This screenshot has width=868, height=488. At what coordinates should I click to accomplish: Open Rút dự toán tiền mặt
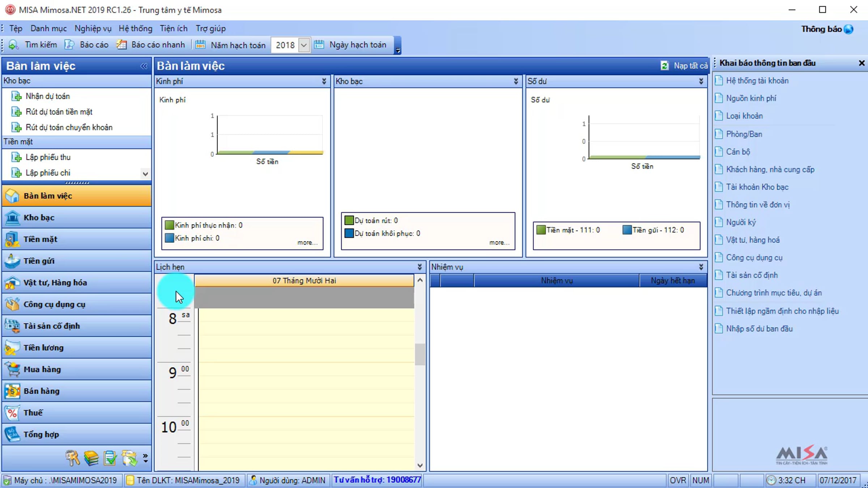[x=59, y=112]
